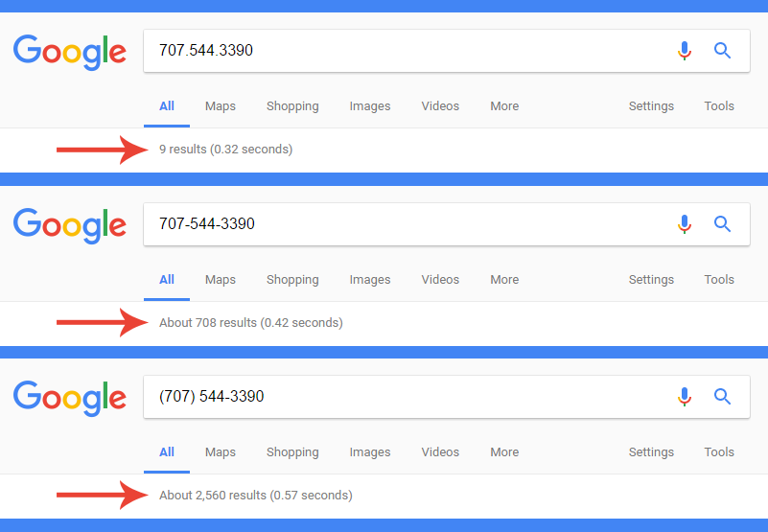This screenshot has height=532, width=768.
Task: Click Google logo beside (707) 544-3390 search
Action: point(70,398)
